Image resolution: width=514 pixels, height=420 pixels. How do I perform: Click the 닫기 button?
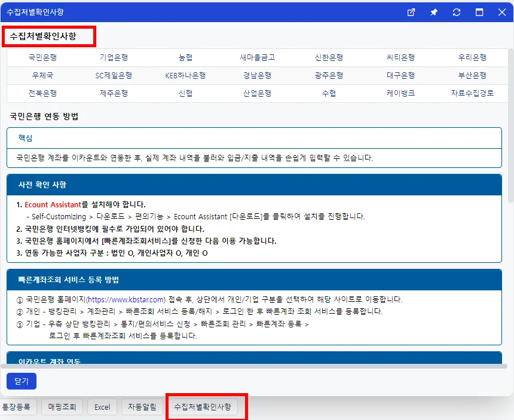(x=22, y=381)
